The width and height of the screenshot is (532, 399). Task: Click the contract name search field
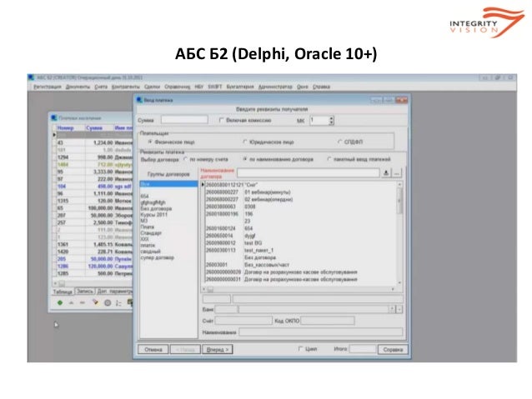(x=308, y=173)
